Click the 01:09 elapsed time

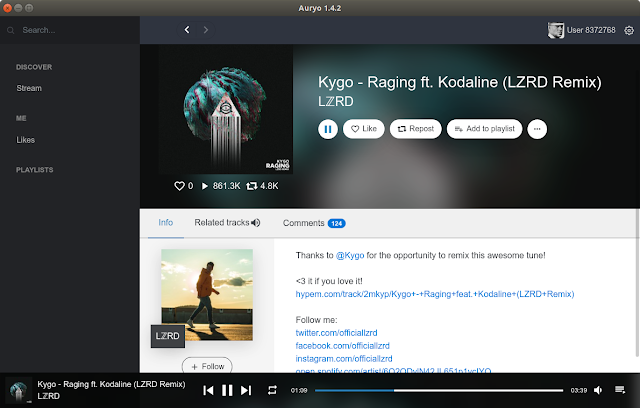coord(299,390)
